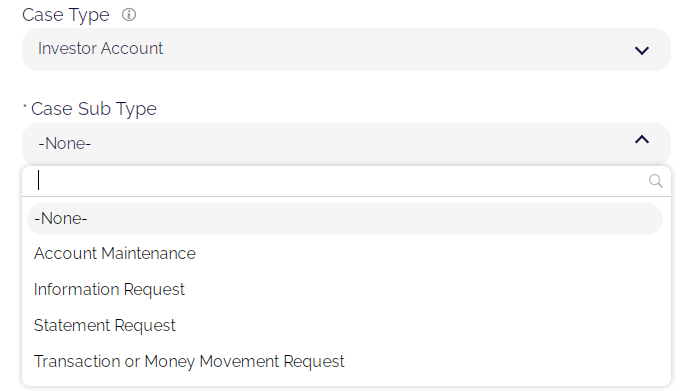
Task: Click the word Request in Information Request
Action: point(154,290)
